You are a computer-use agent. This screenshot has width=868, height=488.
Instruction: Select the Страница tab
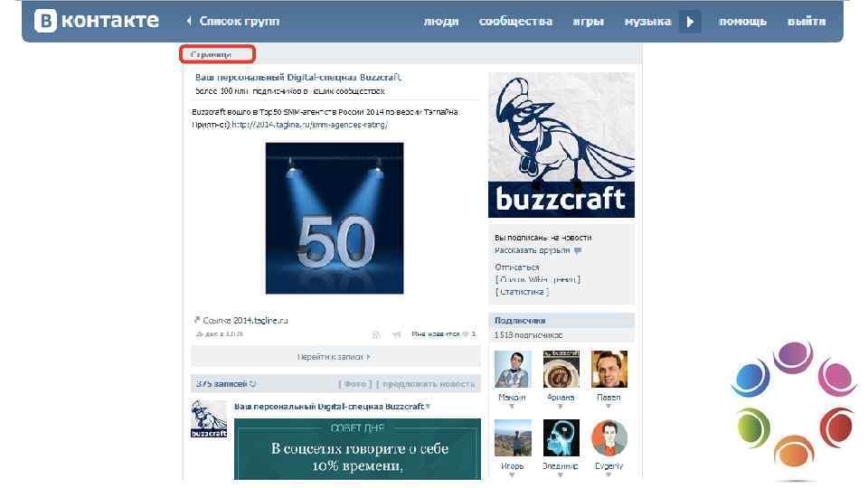coord(217,54)
